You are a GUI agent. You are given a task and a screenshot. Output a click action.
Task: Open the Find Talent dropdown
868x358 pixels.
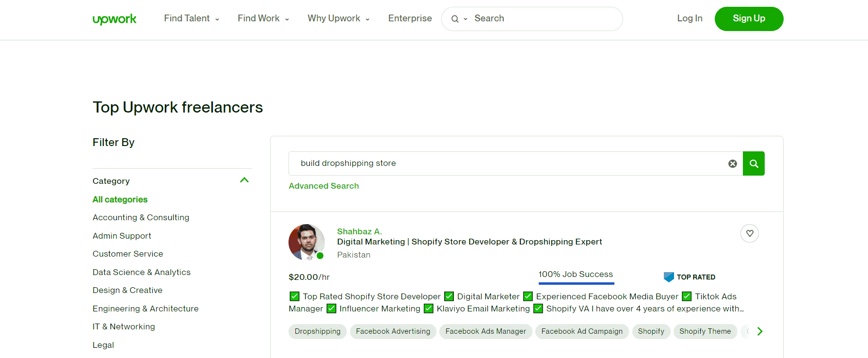pos(192,18)
